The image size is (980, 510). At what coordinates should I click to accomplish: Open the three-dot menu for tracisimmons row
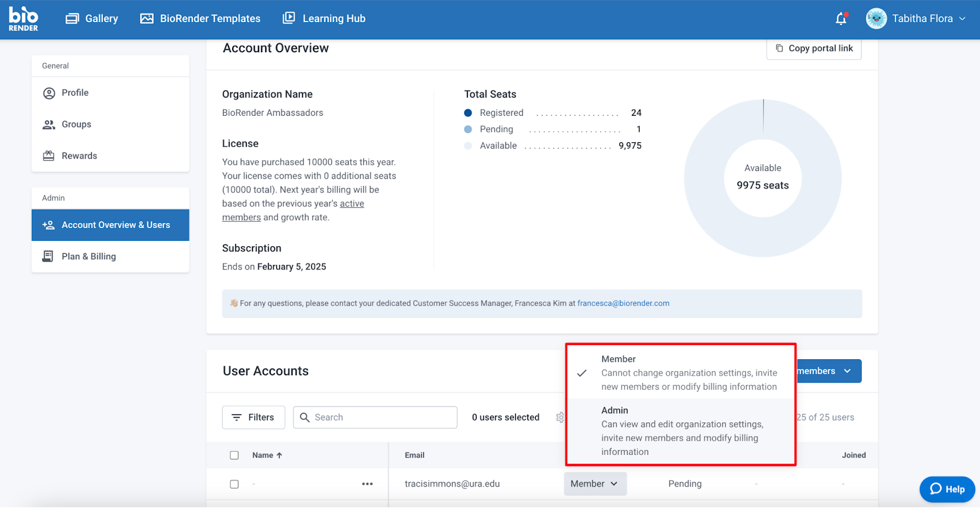point(367,484)
